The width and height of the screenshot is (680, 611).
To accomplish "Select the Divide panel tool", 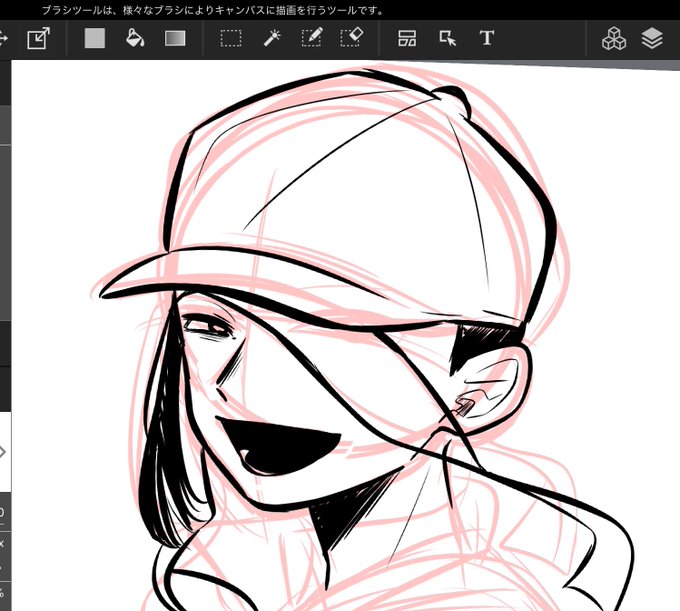I will pos(407,38).
